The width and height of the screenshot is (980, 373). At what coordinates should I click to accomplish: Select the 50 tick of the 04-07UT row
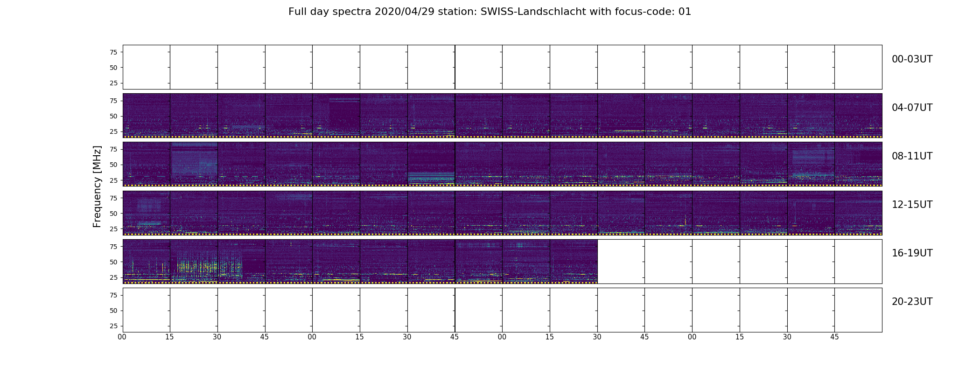coord(113,116)
